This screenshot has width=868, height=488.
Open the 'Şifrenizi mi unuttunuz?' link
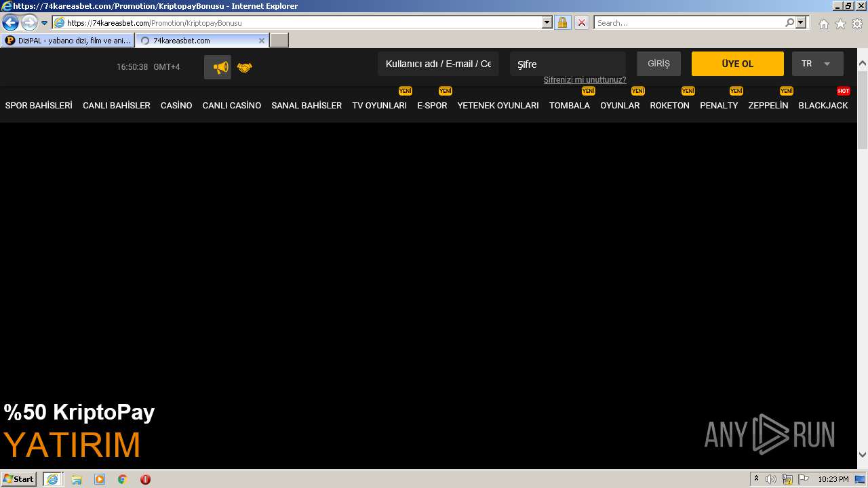(585, 80)
